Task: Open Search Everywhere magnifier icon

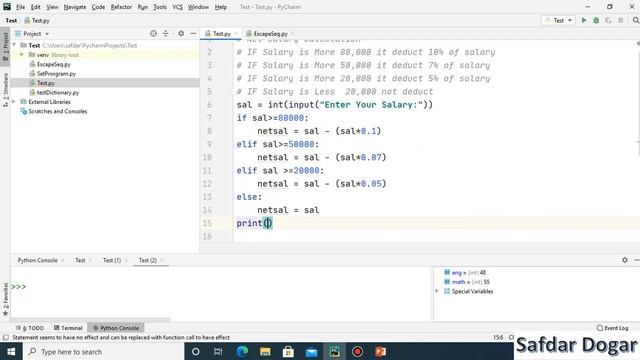Action: (636, 20)
